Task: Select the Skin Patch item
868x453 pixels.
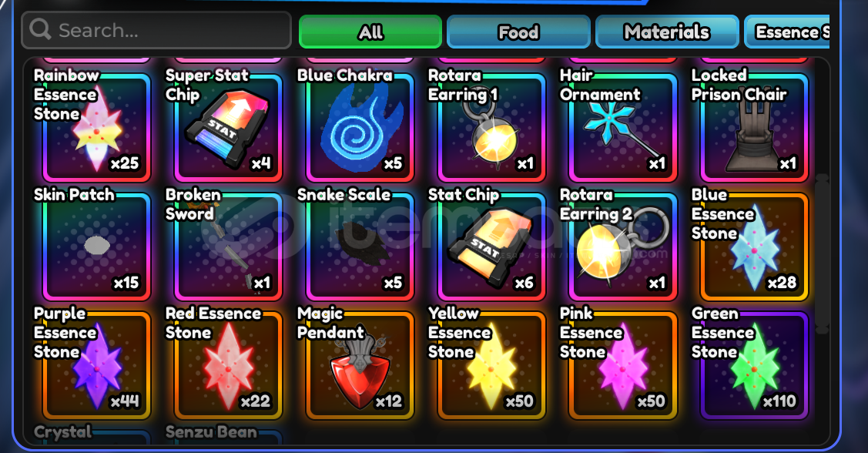Action: point(97,247)
